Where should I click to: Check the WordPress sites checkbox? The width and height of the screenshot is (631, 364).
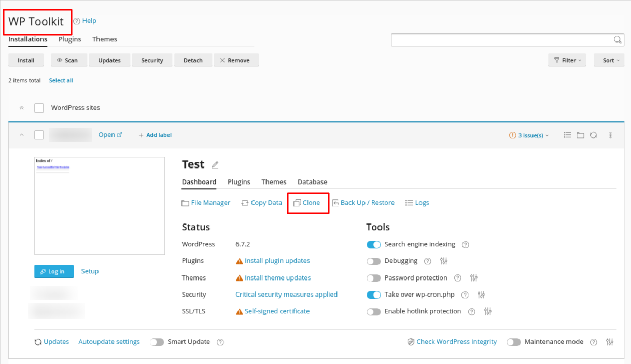[x=39, y=108]
